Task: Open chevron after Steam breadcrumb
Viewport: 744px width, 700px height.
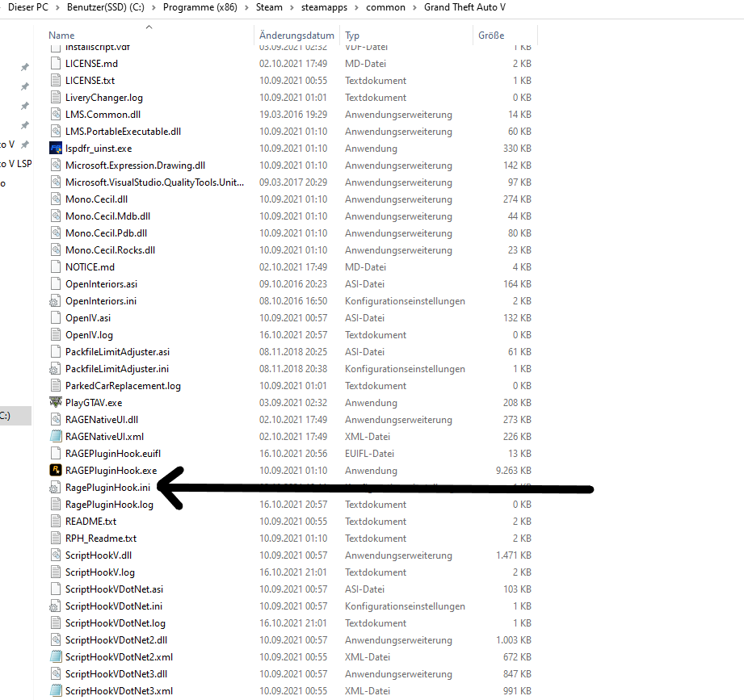Action: (x=292, y=7)
